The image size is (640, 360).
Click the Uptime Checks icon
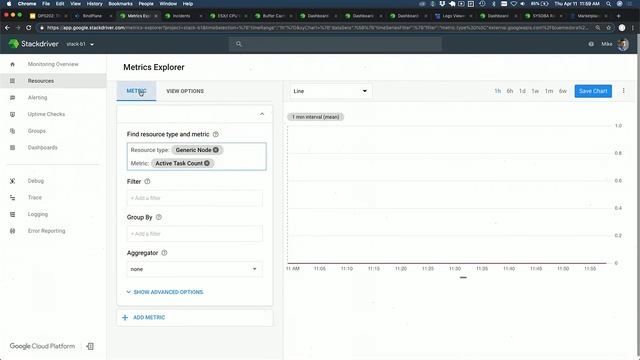point(12,114)
